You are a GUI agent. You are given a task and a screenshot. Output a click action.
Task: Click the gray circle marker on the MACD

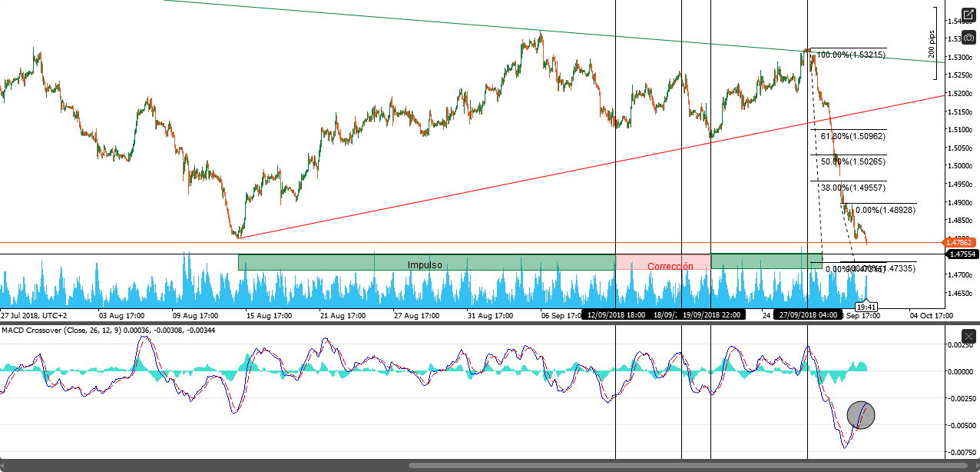(861, 415)
